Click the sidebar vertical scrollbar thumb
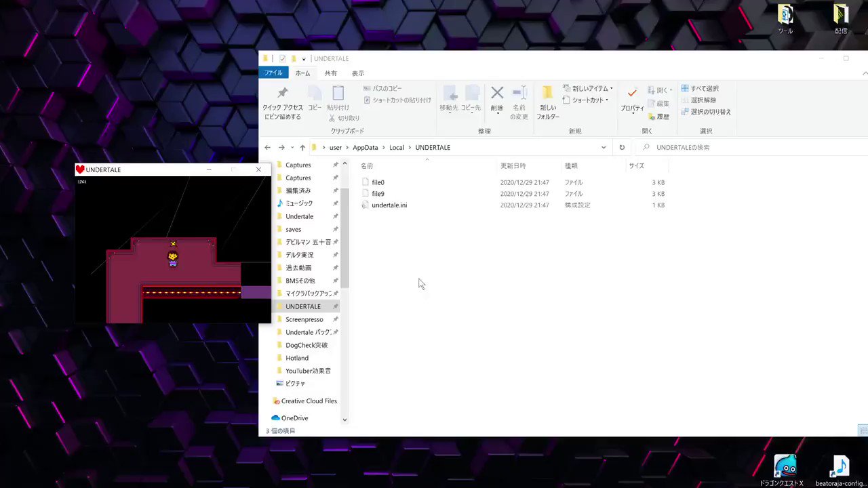 [x=344, y=237]
